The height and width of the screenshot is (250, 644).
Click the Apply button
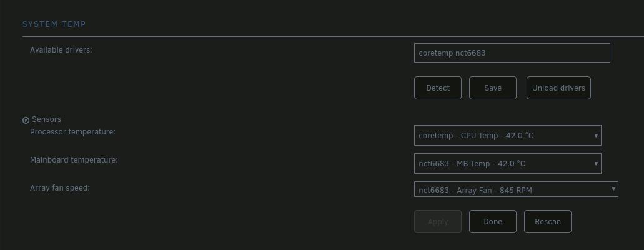point(437,222)
